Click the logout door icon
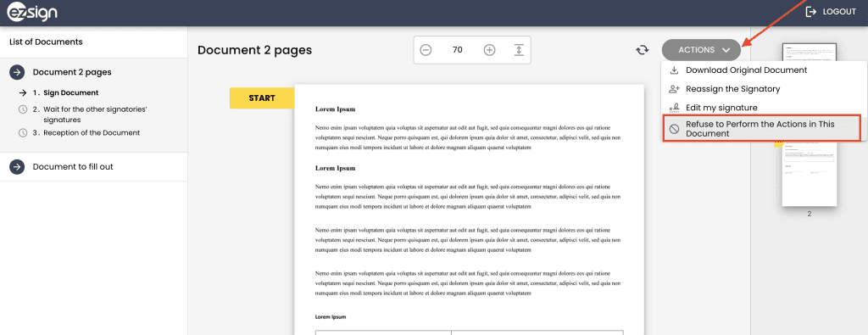This screenshot has width=868, height=335. (x=810, y=12)
